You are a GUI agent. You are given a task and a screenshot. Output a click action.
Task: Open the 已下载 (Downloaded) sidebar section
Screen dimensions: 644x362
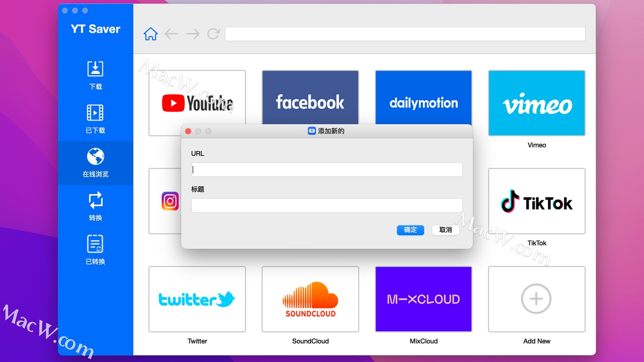point(95,119)
